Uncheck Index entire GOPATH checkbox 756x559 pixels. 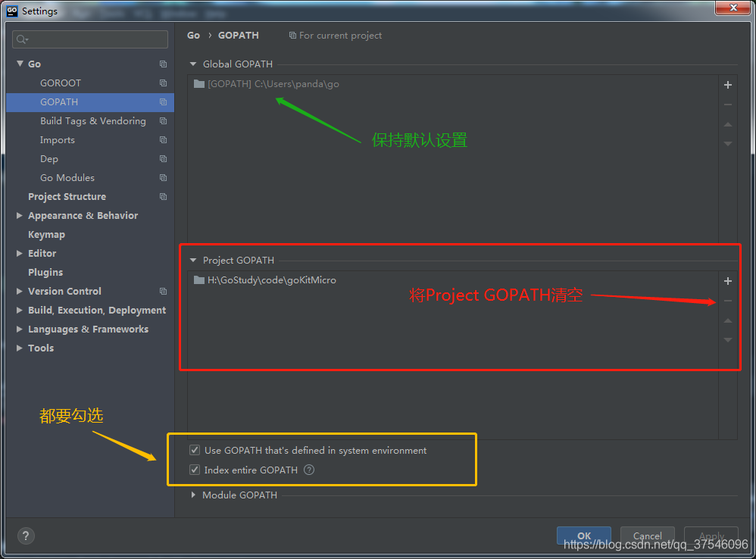(195, 470)
